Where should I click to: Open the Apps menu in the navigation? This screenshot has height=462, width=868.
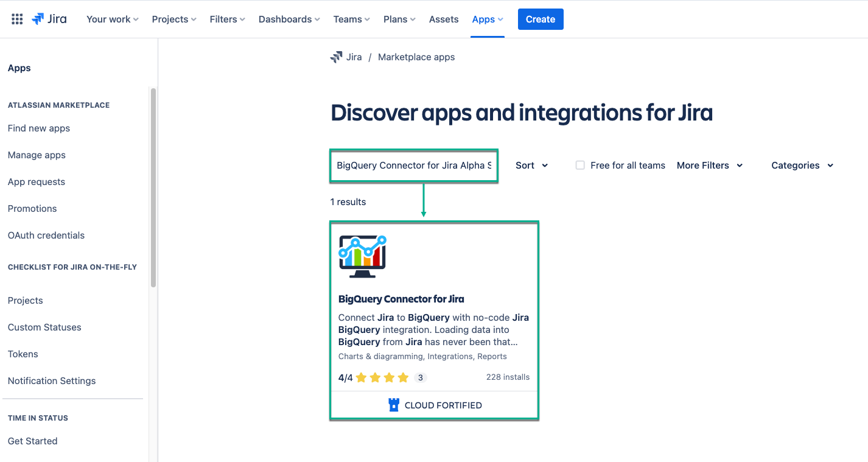[486, 19]
